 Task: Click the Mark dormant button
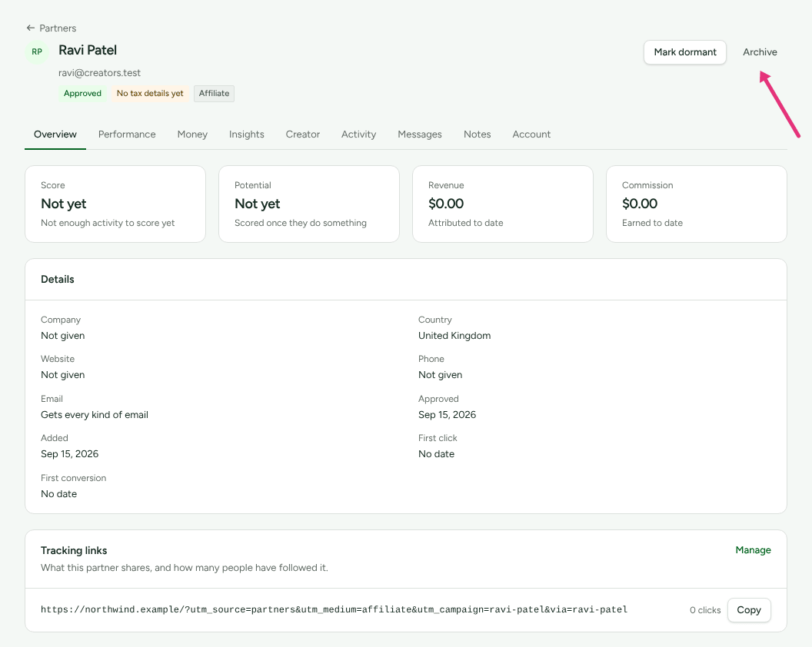(684, 52)
